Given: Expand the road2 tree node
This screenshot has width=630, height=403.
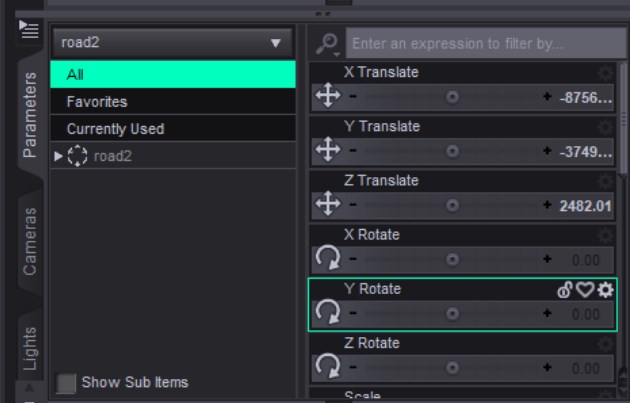Looking at the screenshot, I should click(58, 156).
